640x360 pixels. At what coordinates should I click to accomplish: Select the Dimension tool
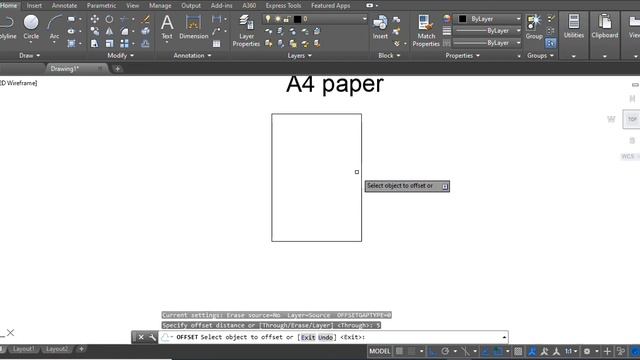pos(193,27)
